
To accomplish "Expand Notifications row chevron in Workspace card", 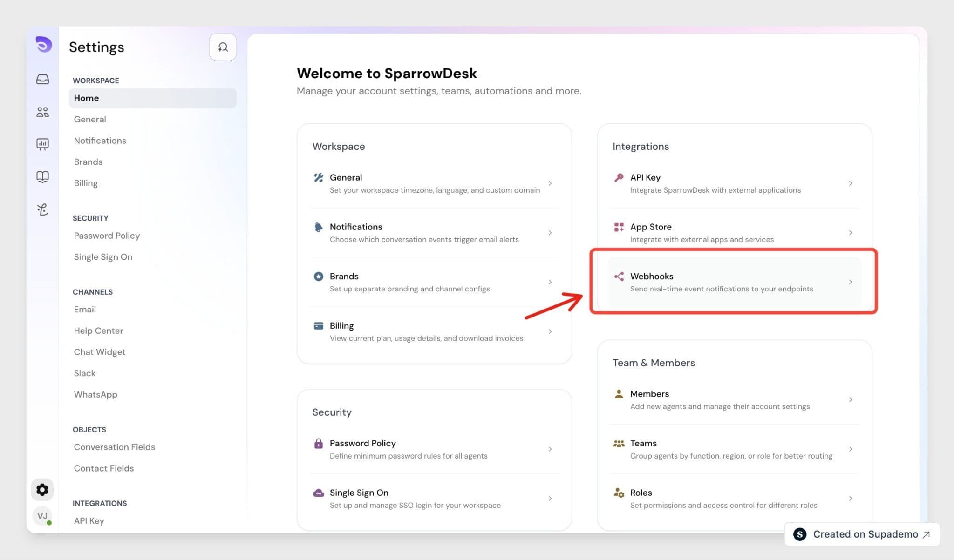I will click(x=550, y=233).
